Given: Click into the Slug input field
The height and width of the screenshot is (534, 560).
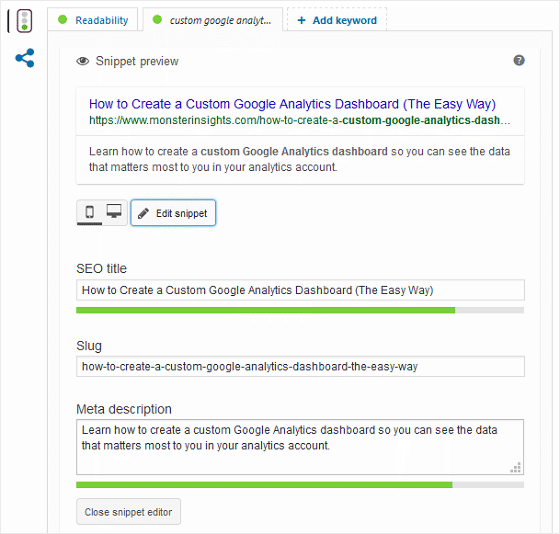Looking at the screenshot, I should click(300, 366).
